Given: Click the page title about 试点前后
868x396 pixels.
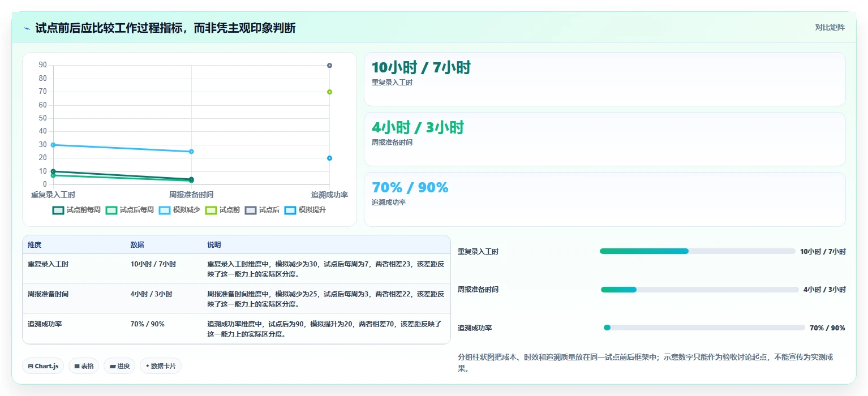Looking at the screenshot, I should 165,28.
